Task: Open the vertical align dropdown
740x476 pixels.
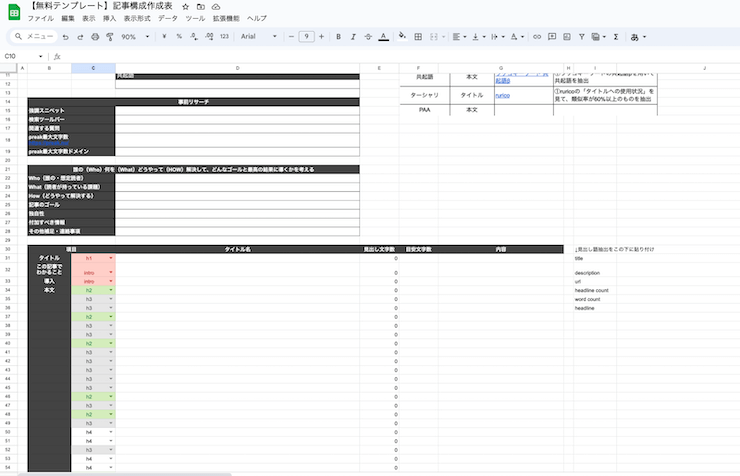Action: pos(479,37)
